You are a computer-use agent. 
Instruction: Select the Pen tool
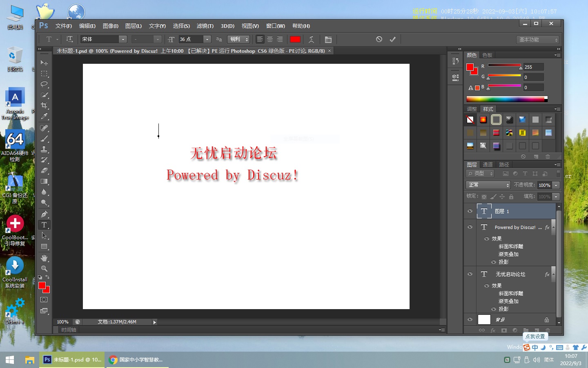44,214
